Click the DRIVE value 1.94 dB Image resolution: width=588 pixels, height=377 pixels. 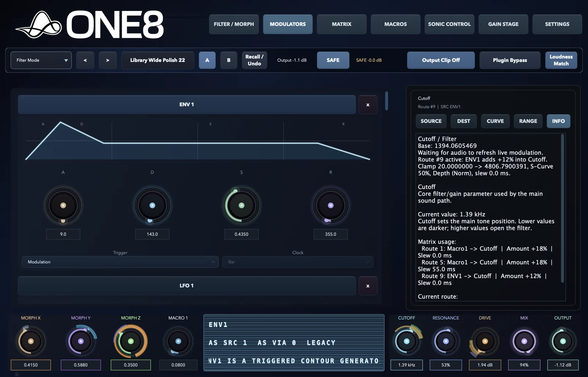485,365
